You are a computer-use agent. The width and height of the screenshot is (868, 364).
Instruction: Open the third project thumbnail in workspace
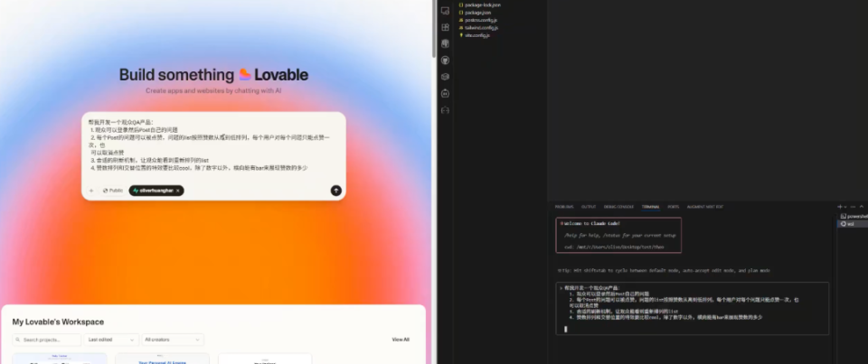tap(265, 359)
